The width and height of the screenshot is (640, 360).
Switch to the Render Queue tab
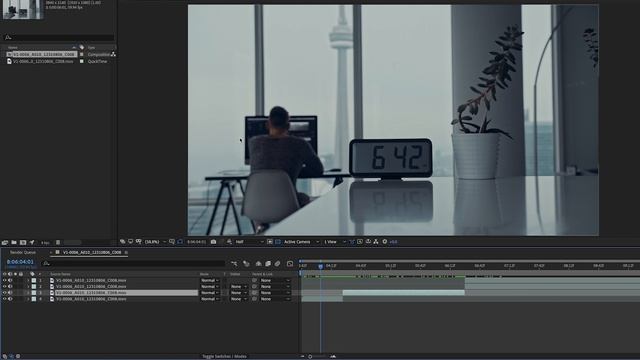click(x=23, y=252)
